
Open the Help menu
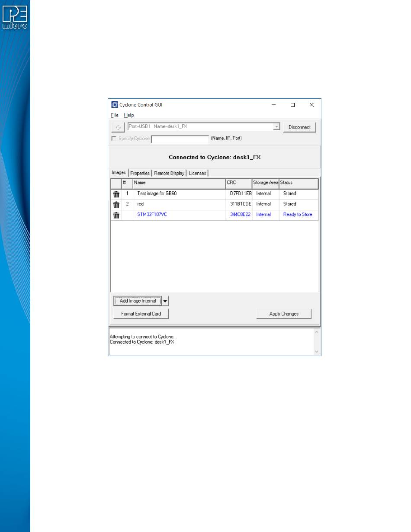129,115
